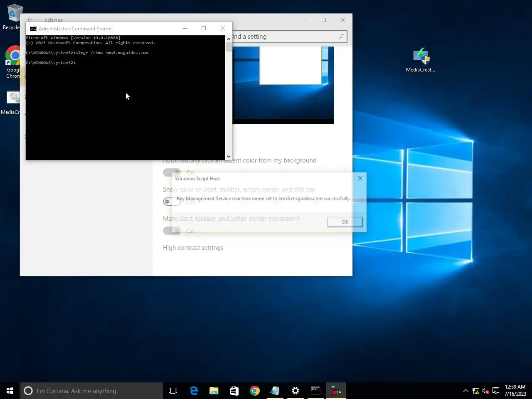The image size is (532, 399).
Task: Open the Windows Store from taskbar
Action: point(234,391)
